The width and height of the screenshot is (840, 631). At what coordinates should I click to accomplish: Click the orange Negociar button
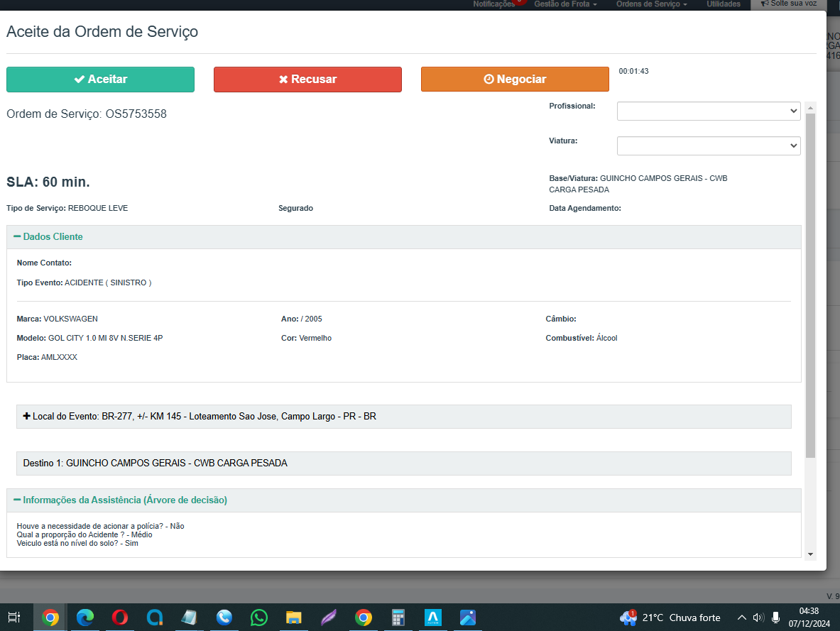(x=515, y=79)
